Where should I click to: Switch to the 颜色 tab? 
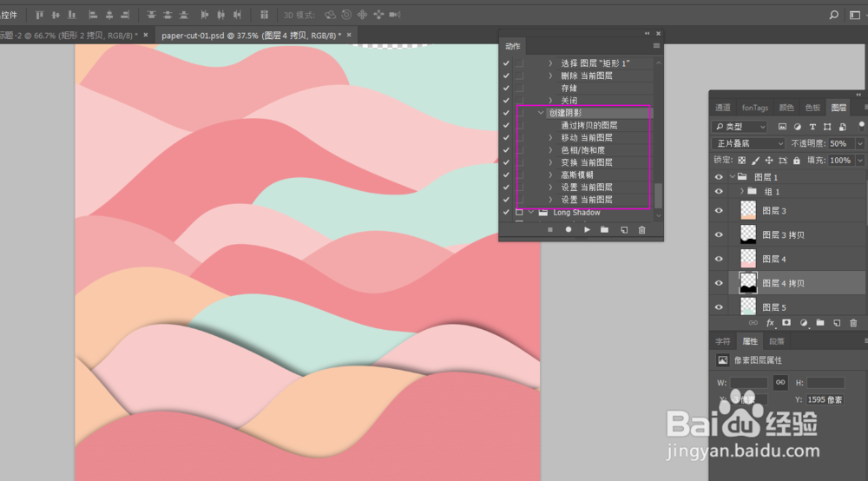(x=786, y=108)
